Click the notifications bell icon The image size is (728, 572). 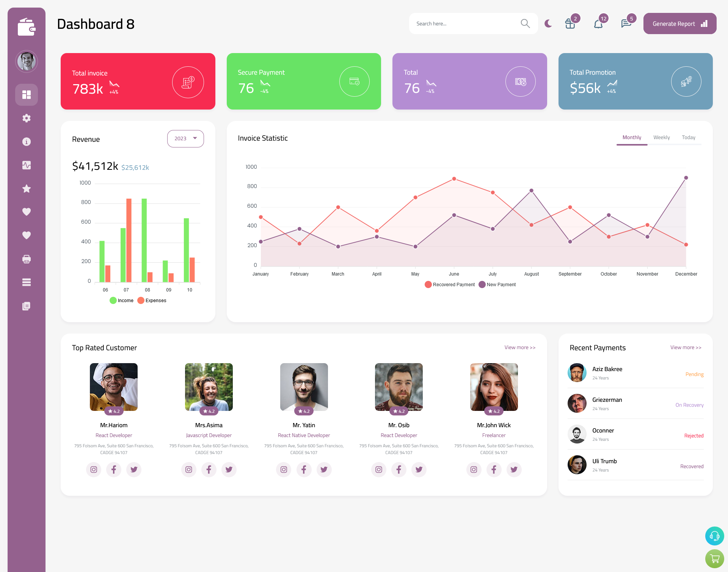pos(598,24)
